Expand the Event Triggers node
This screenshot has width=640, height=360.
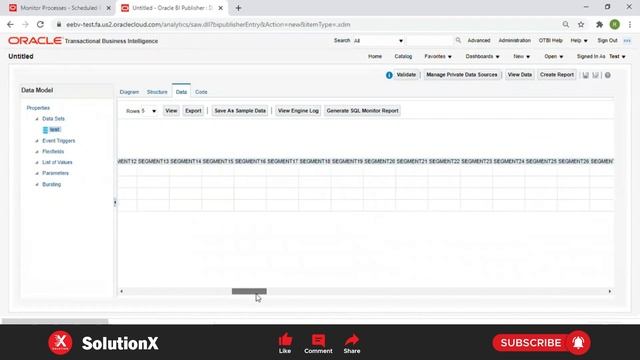[37, 141]
